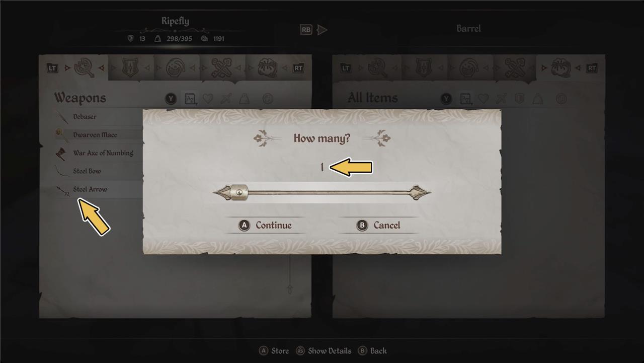The image size is (644, 363).
Task: Click the right arrowhead of the quantity slider
Action: tap(422, 192)
